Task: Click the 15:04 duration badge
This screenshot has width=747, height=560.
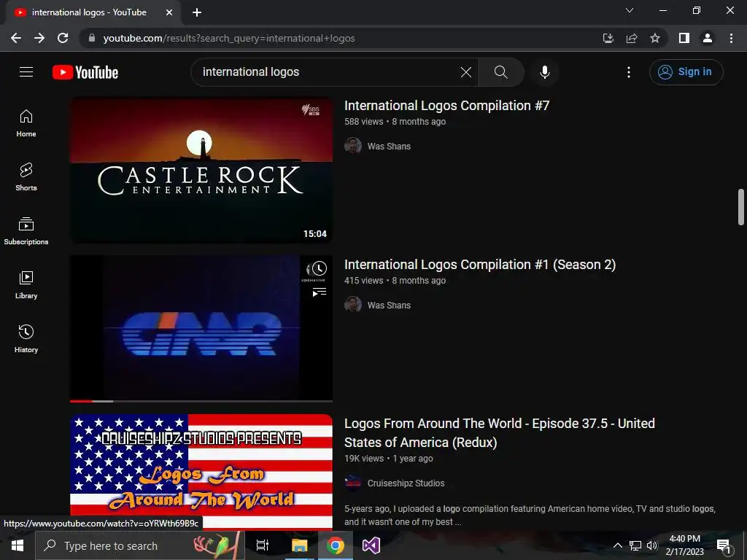Action: pos(315,234)
